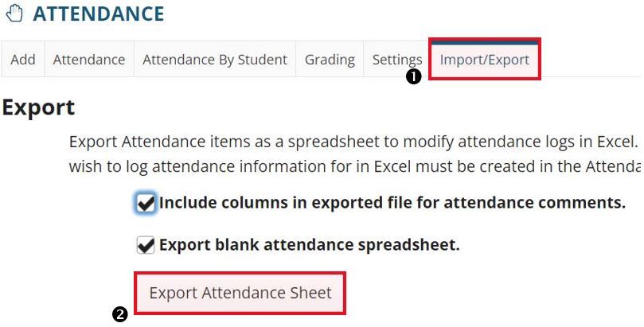The image size is (644, 327).
Task: Click the blue active bar above Import/Export
Action: pyautogui.click(x=485, y=42)
